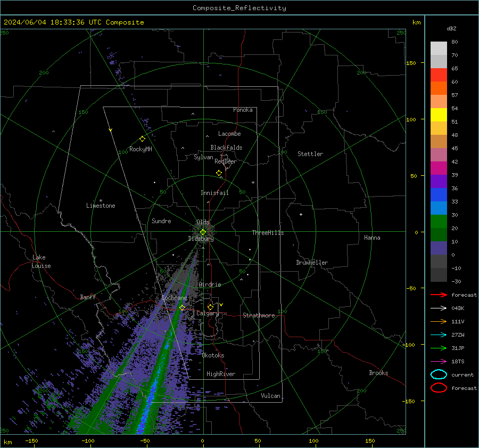The image size is (479, 448).
Task: Click the HighRiver city label
Action: 221,374
